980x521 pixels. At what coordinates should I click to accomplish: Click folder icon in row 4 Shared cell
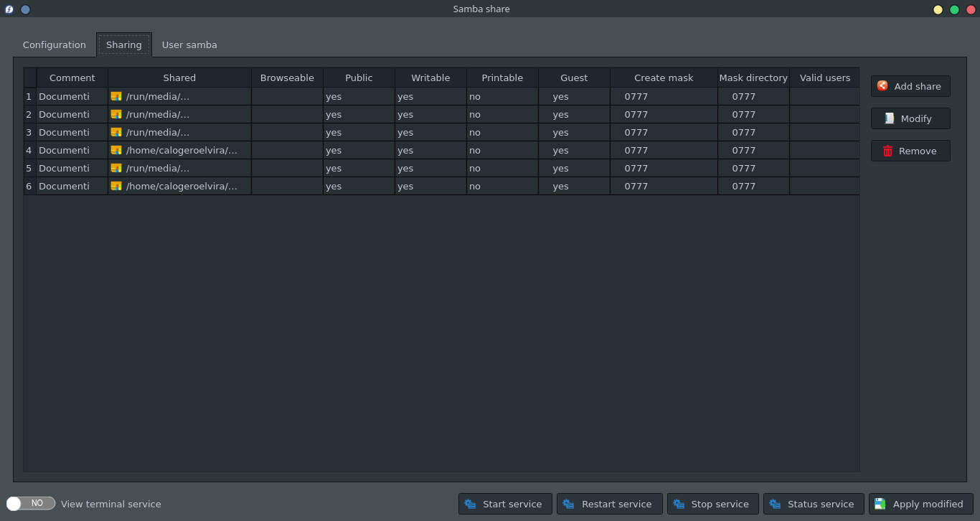[116, 150]
